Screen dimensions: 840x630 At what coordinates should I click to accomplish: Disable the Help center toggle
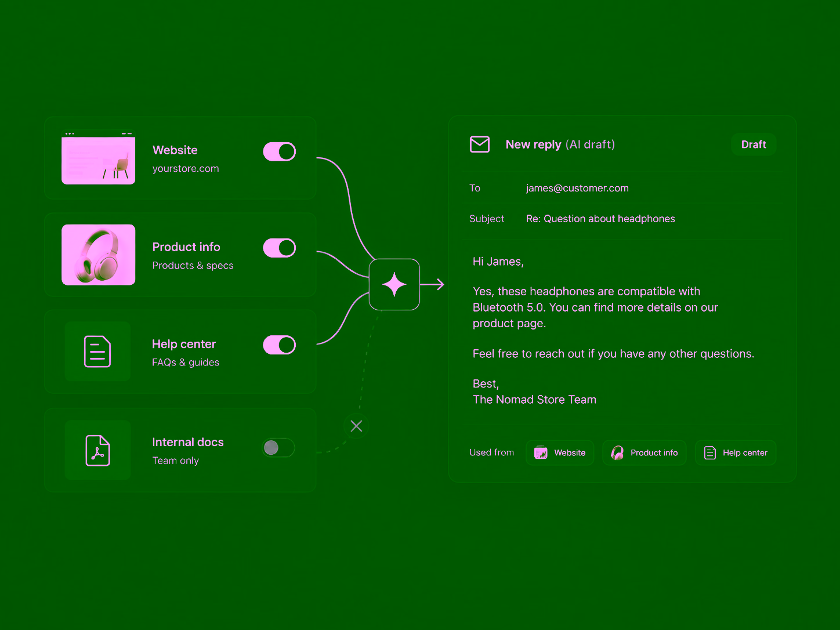coord(280,345)
